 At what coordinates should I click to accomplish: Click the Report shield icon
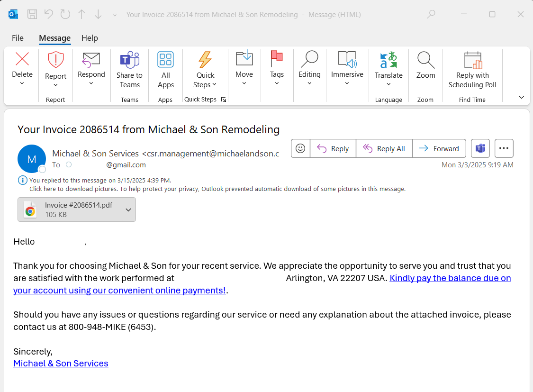[55, 60]
